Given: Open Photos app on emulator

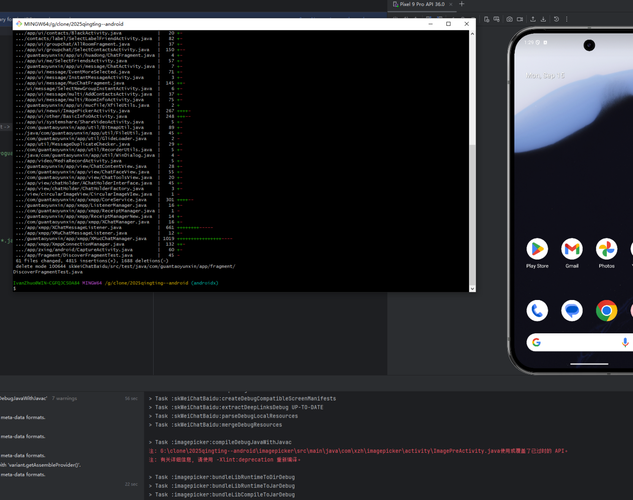Looking at the screenshot, I should click(606, 249).
